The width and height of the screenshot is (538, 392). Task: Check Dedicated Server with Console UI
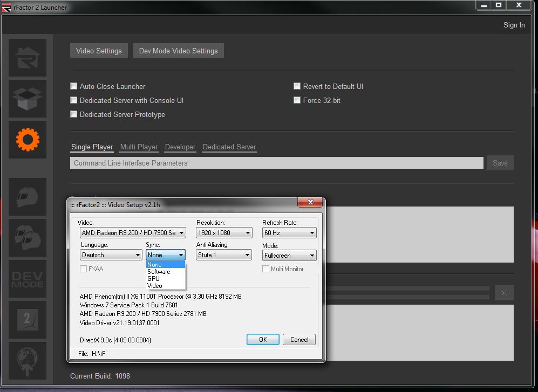pyautogui.click(x=74, y=100)
